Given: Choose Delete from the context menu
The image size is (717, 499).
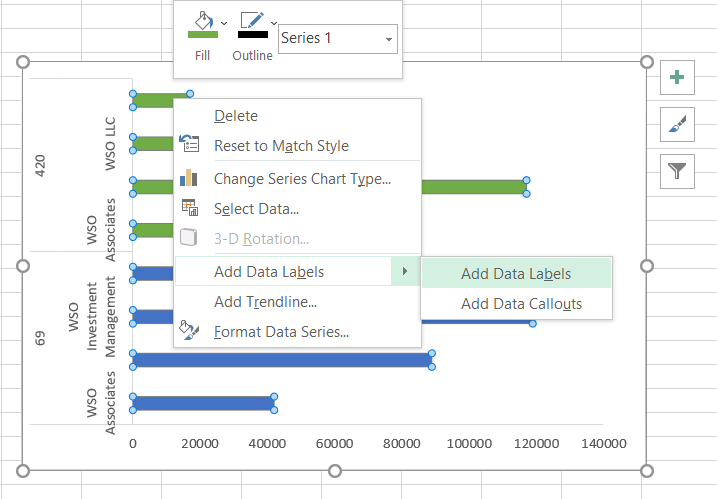Looking at the screenshot, I should coord(236,116).
